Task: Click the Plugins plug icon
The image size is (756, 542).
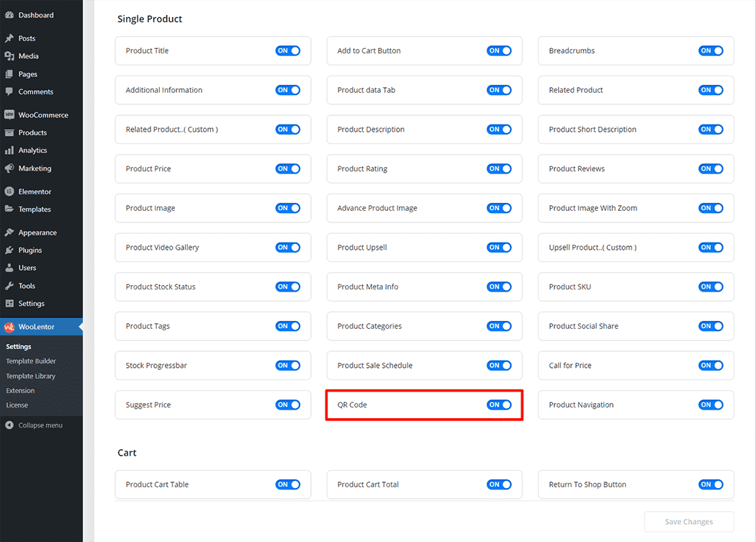Action: (9, 250)
